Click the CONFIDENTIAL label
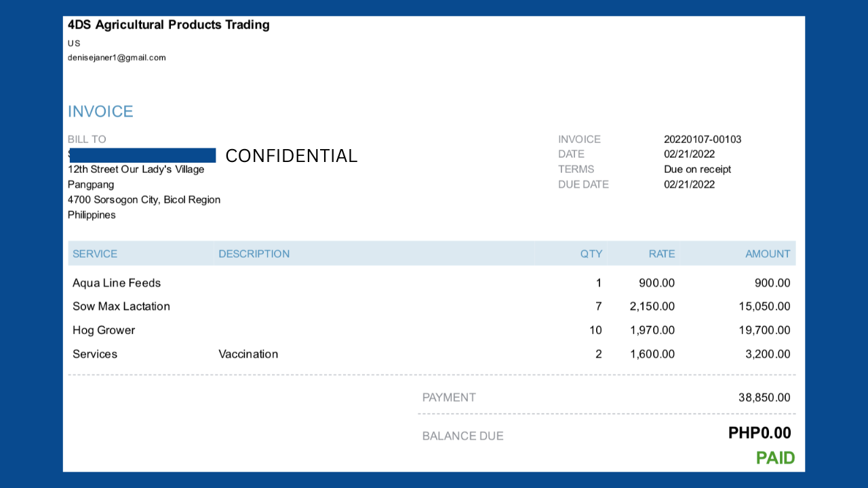Viewport: 868px width, 488px height. click(291, 156)
